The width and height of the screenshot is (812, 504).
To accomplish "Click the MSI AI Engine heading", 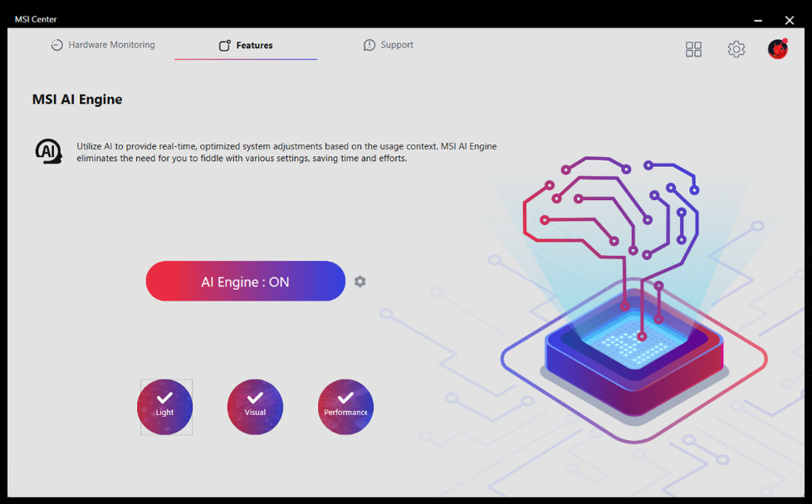I will tap(77, 99).
